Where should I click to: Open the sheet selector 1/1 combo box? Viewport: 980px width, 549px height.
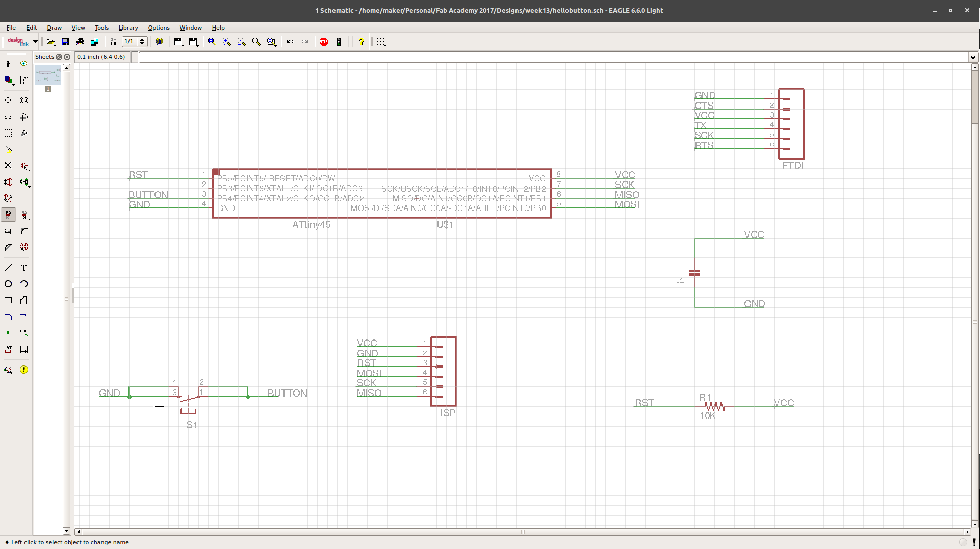click(x=135, y=42)
